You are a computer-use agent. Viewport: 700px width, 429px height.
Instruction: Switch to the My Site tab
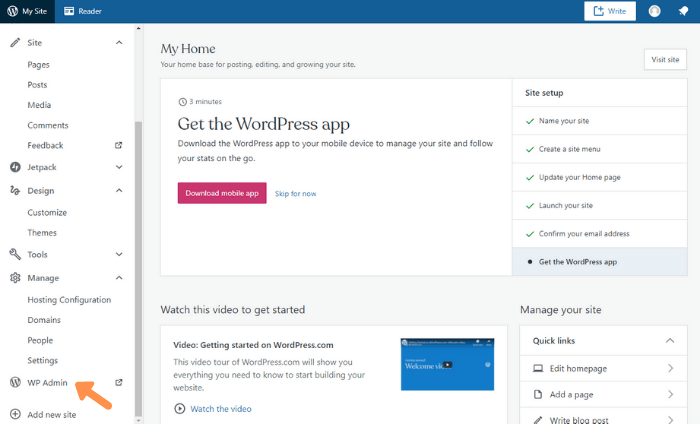[27, 11]
